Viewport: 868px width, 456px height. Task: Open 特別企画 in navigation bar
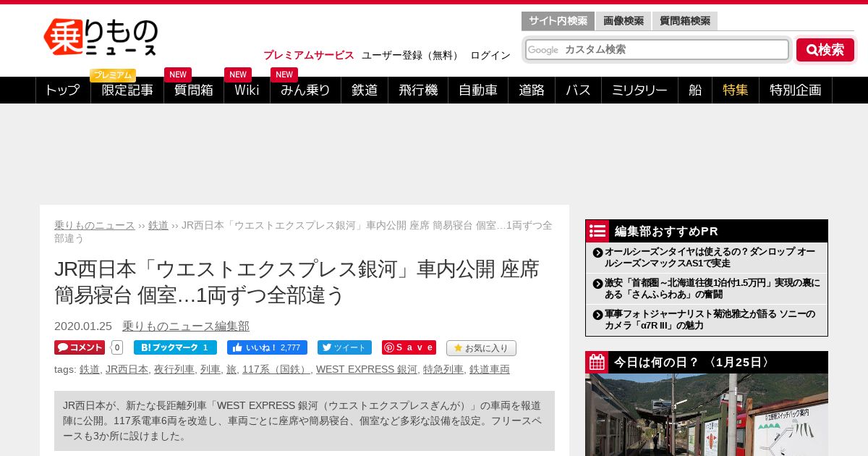[x=796, y=90]
